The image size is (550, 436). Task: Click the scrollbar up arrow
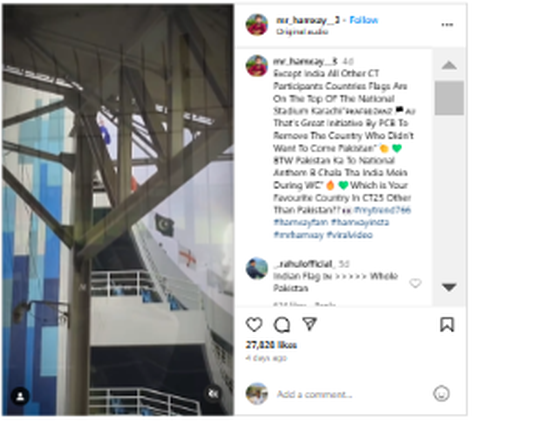[x=449, y=65]
